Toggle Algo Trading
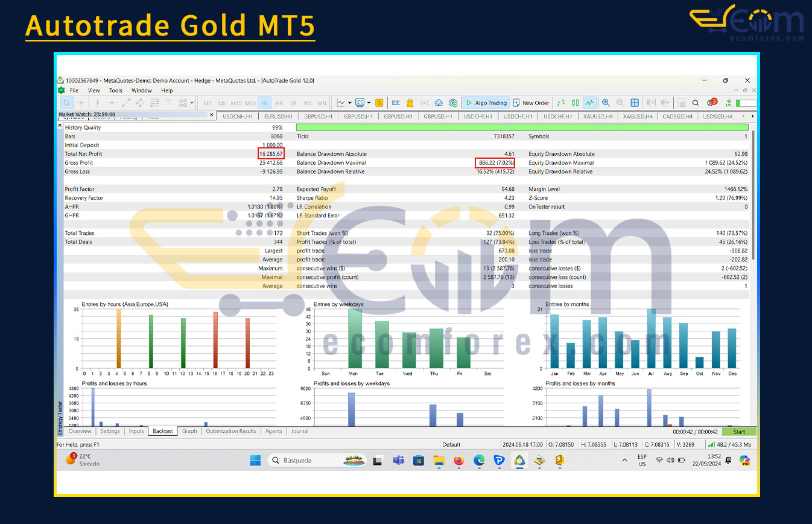 tap(486, 103)
